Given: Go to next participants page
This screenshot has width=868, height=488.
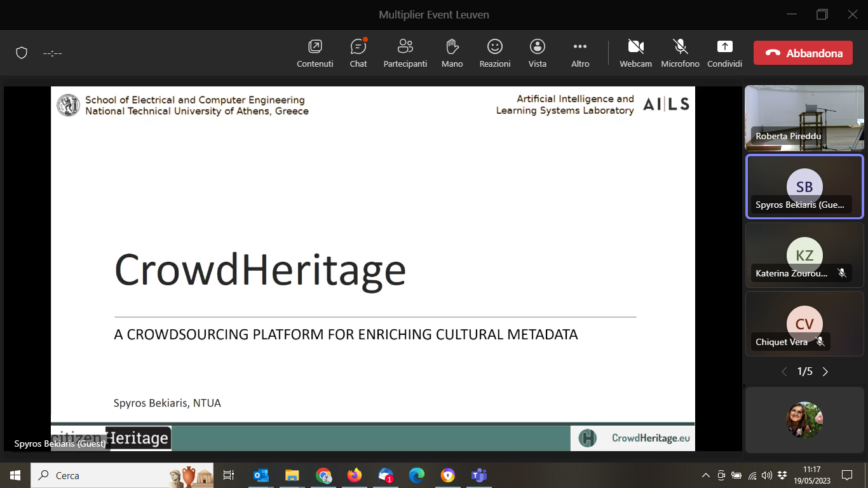Looking at the screenshot, I should [x=825, y=372].
